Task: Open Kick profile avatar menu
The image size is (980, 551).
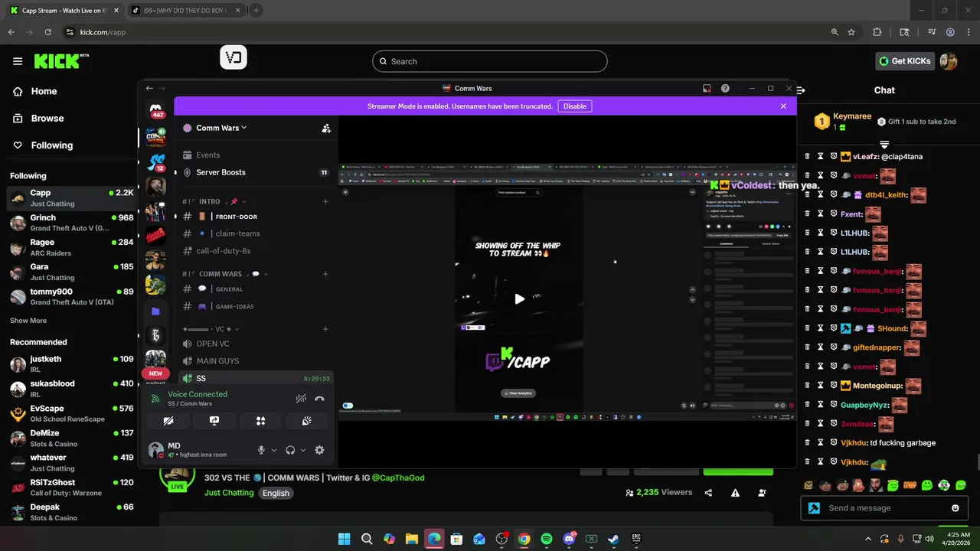Action: [x=949, y=61]
